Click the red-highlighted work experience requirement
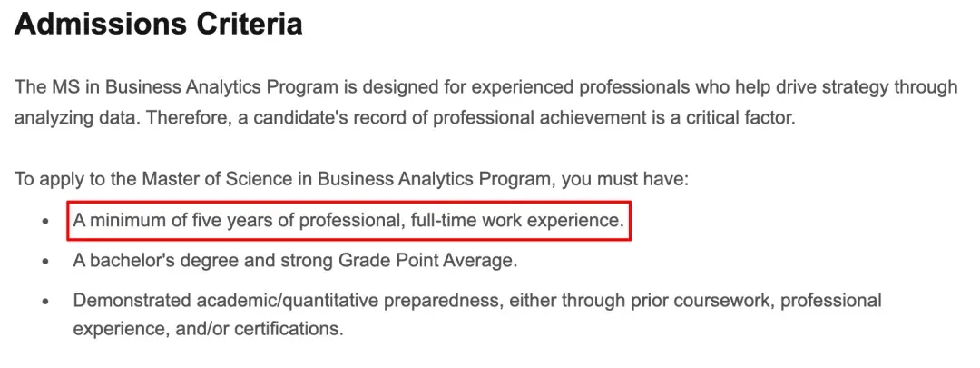Viewport: 980px width, 368px height. point(348,221)
